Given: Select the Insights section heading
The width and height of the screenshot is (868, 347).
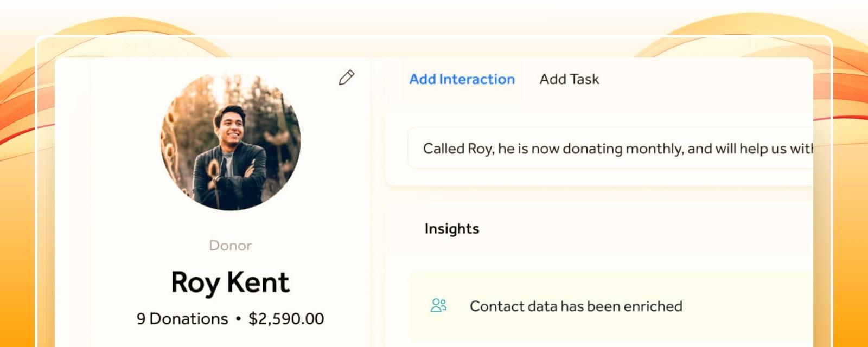Looking at the screenshot, I should point(452,229).
